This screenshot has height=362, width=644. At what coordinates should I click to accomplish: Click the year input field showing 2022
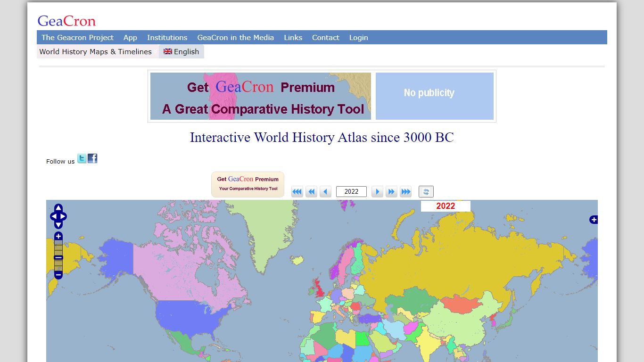click(351, 191)
